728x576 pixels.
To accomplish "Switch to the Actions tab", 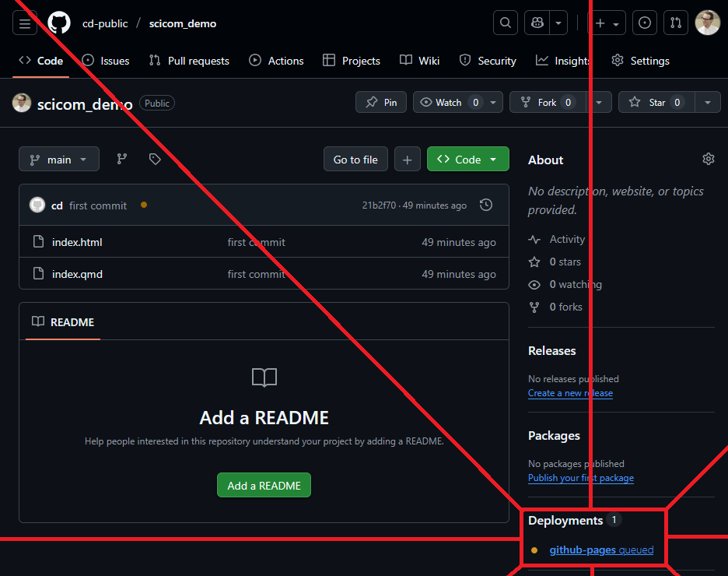I will [276, 61].
